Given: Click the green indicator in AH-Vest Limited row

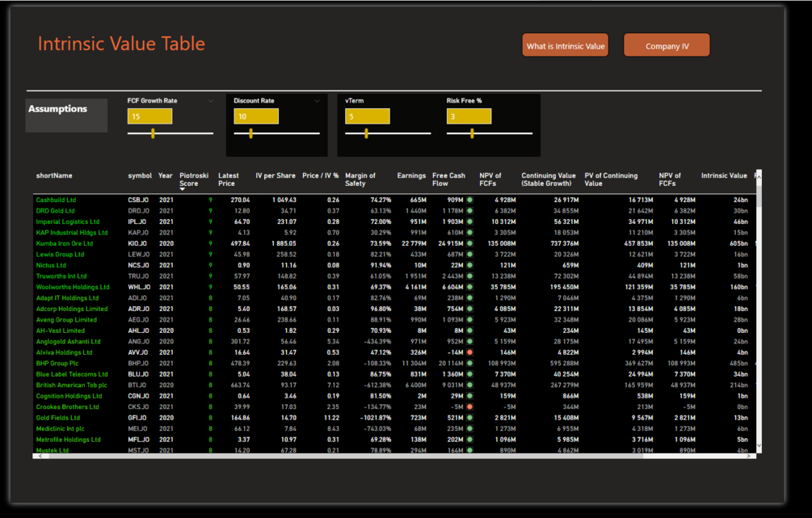Looking at the screenshot, I should tap(469, 331).
